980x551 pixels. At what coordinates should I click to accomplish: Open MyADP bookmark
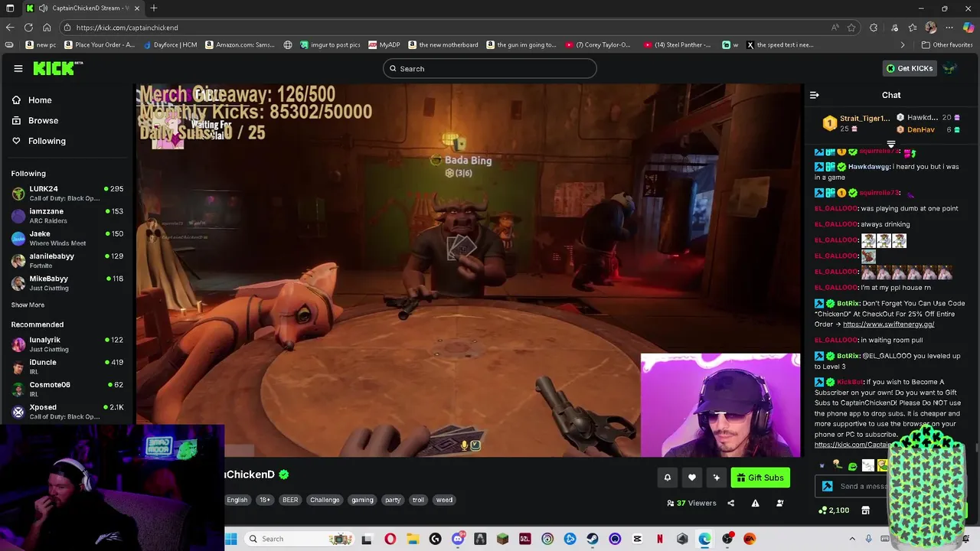coord(384,45)
